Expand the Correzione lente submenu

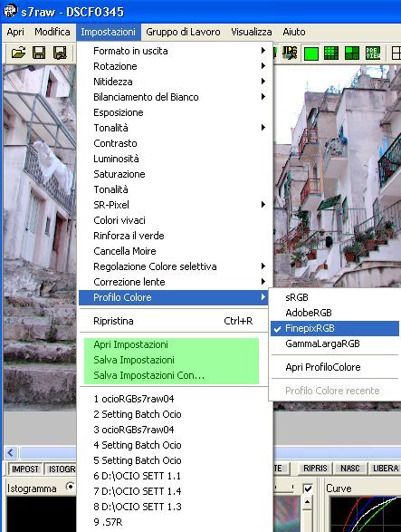(175, 282)
